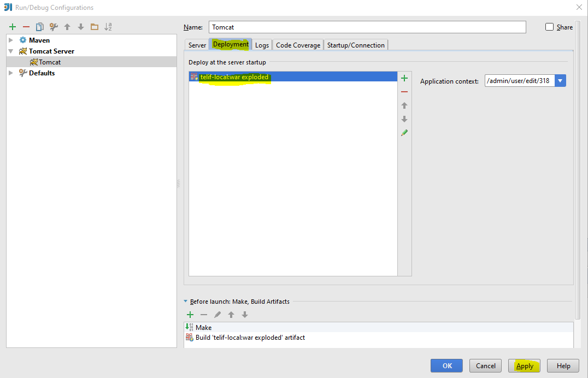The image size is (588, 378).
Task: Click the Tomcat Server group icon
Action: click(x=23, y=51)
